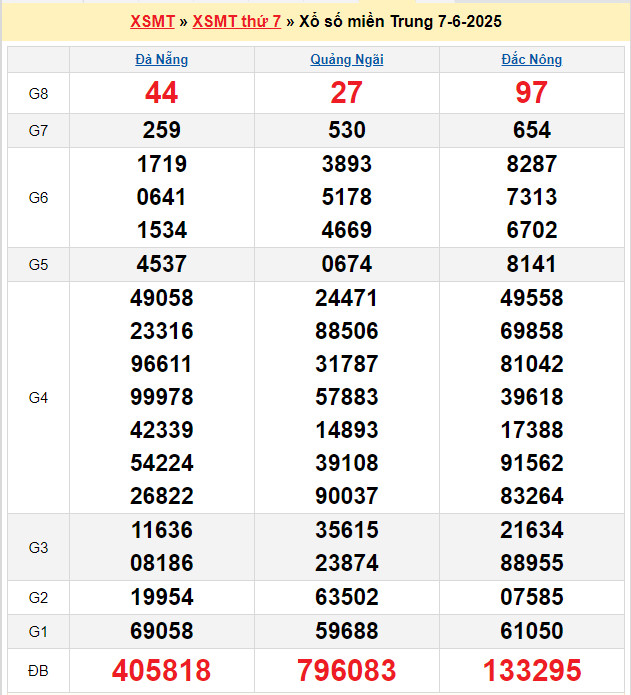Image resolution: width=631 pixels, height=695 pixels.
Task: Select the G8 result 27
Action: 347,93
